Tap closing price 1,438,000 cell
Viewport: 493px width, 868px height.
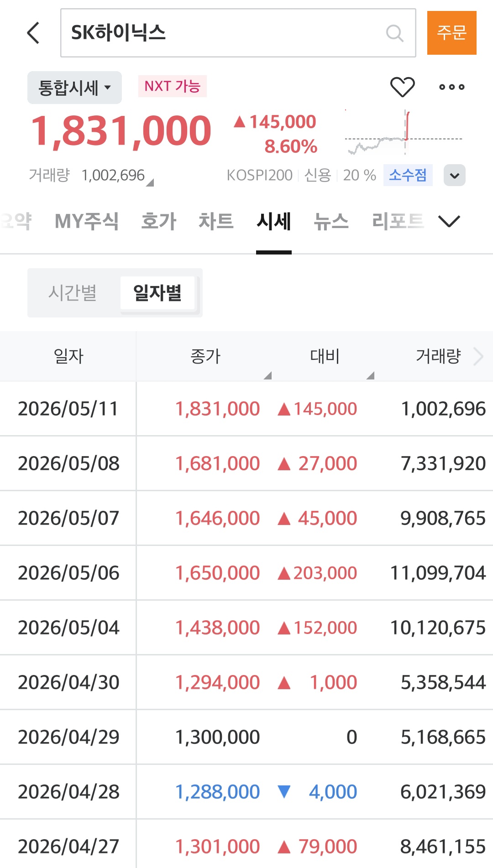(x=218, y=628)
